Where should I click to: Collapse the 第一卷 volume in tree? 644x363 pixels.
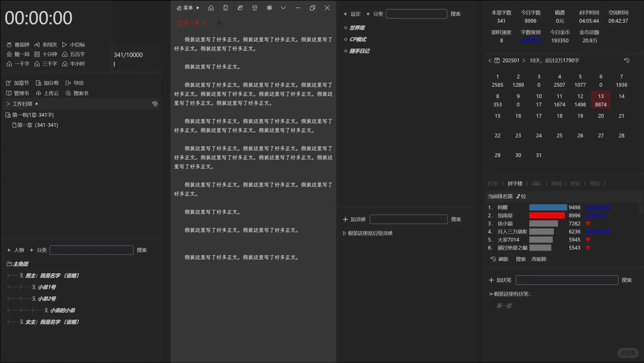point(8,115)
